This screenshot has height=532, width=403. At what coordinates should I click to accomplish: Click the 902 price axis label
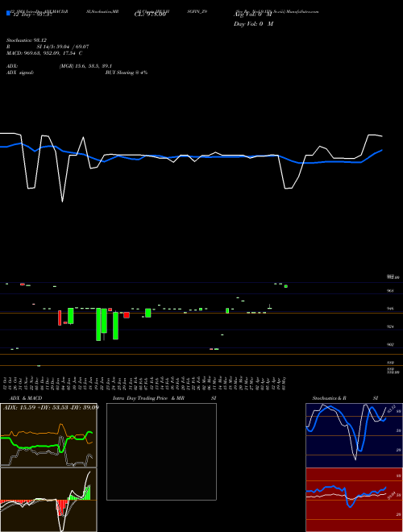[390, 345]
